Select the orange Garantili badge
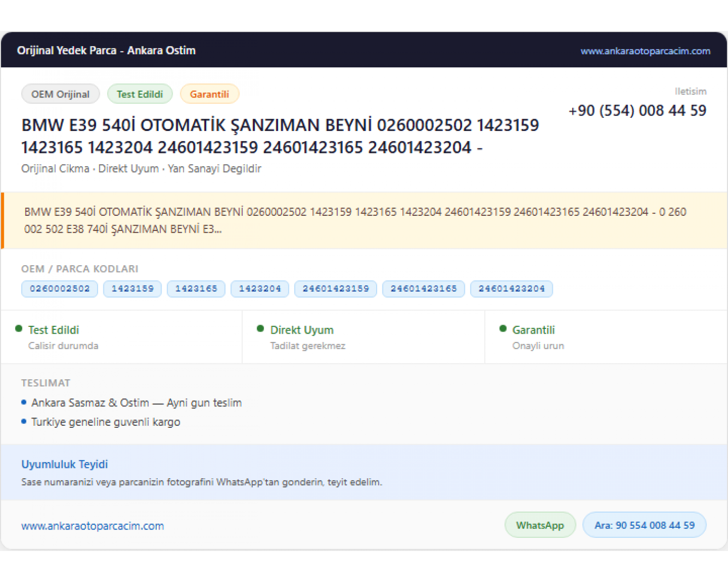The width and height of the screenshot is (728, 582). coord(209,94)
